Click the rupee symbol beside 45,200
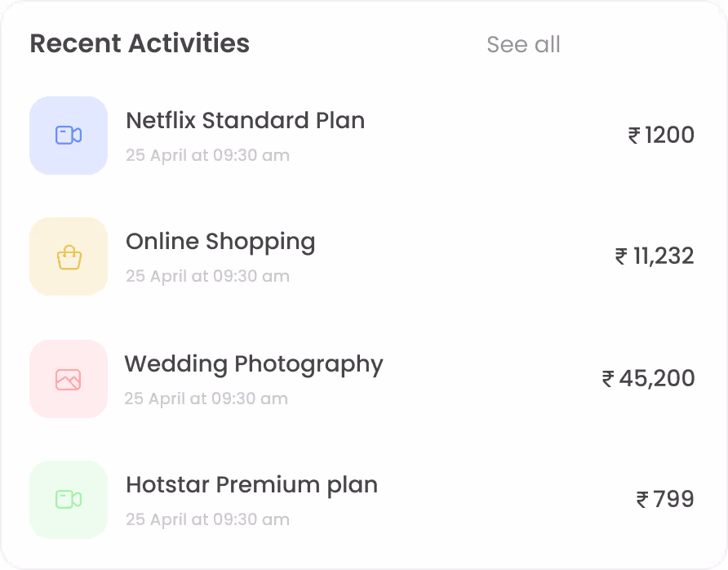The image size is (728, 570). coord(608,379)
